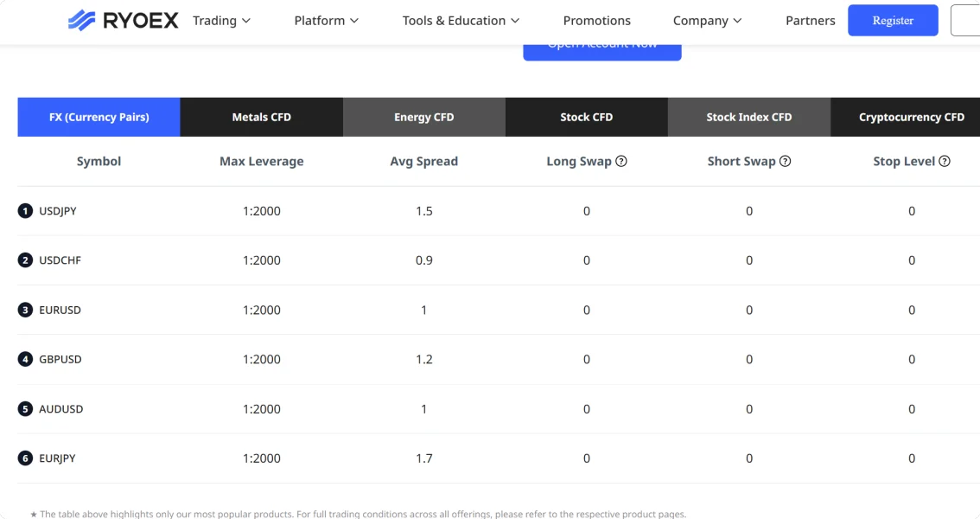Switch to the Stock CFD tab

[x=586, y=117]
